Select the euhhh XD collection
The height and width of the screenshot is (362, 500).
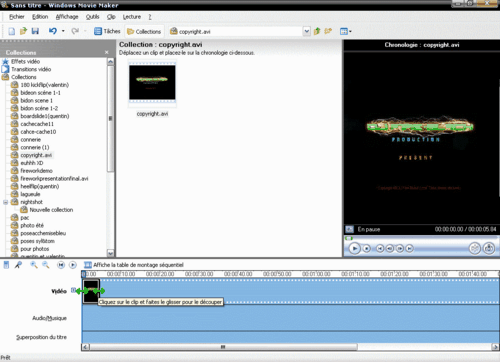[x=32, y=163]
